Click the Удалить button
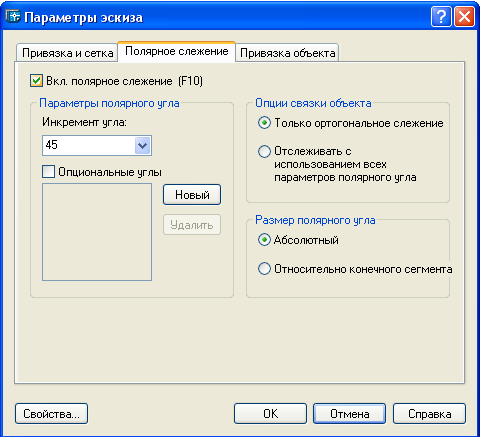This screenshot has height=437, width=481. click(192, 225)
